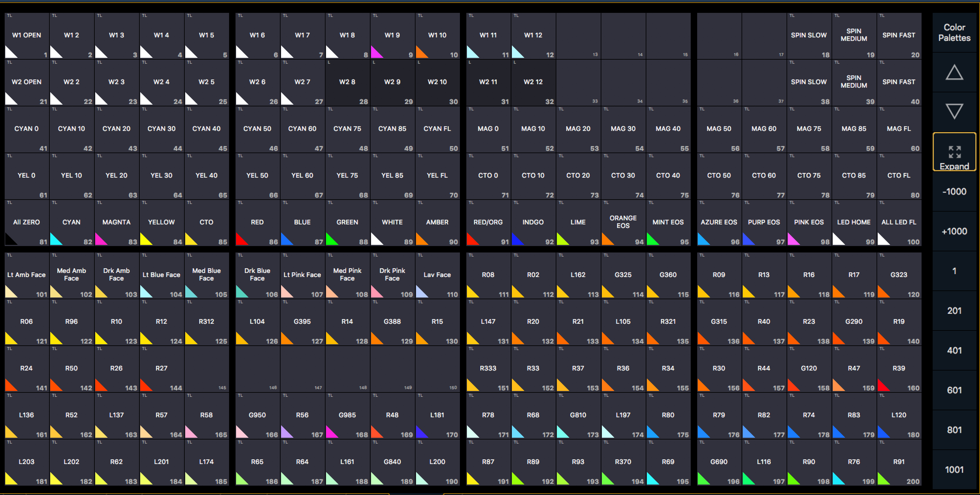The height and width of the screenshot is (495, 980).
Task: Go to palette page 1001
Action: point(954,470)
